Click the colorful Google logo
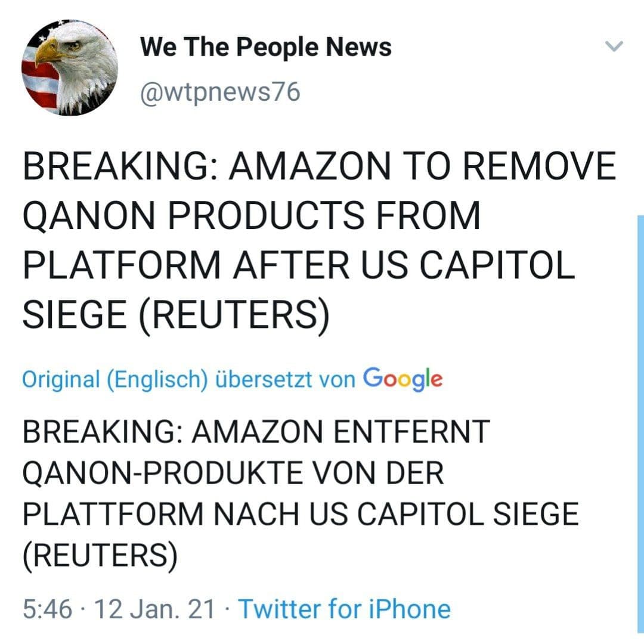 (x=402, y=378)
